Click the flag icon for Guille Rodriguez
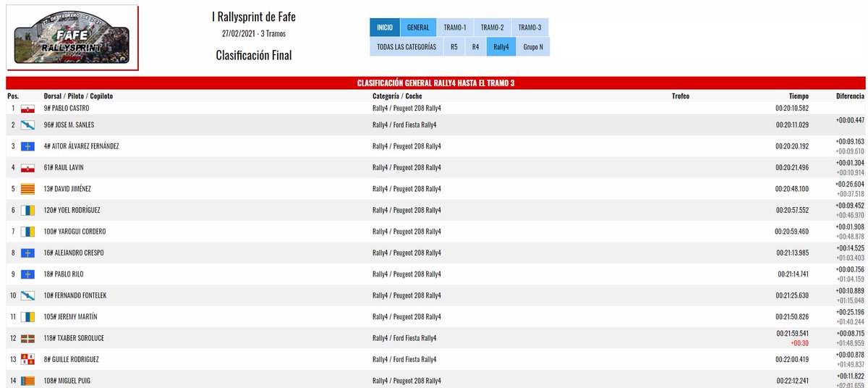868x388 pixels. point(27,360)
